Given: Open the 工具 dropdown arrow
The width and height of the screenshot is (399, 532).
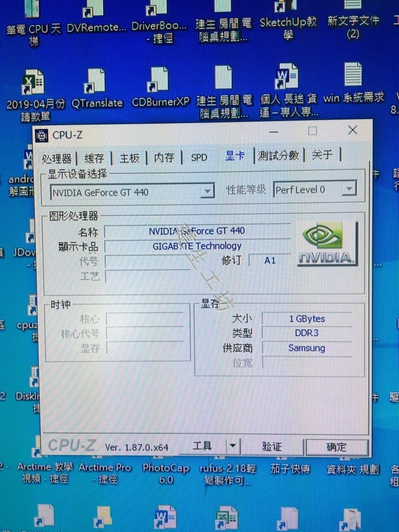Looking at the screenshot, I should pyautogui.click(x=233, y=445).
